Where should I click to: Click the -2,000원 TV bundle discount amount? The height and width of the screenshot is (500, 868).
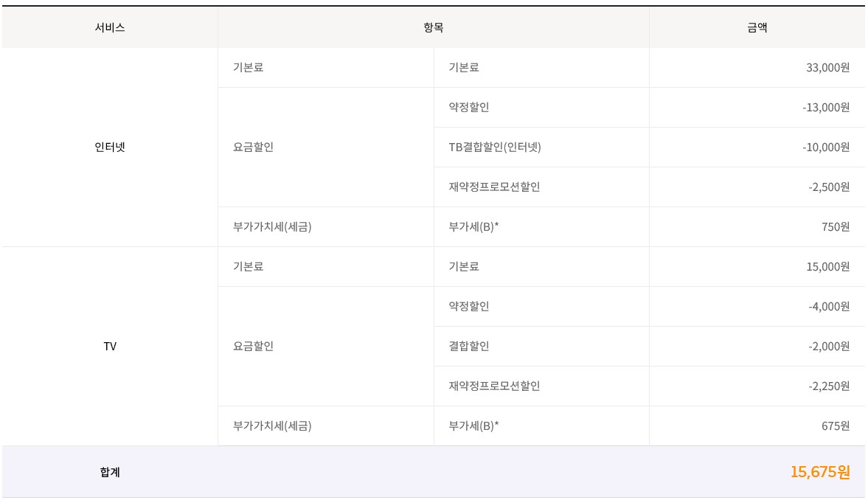point(829,346)
